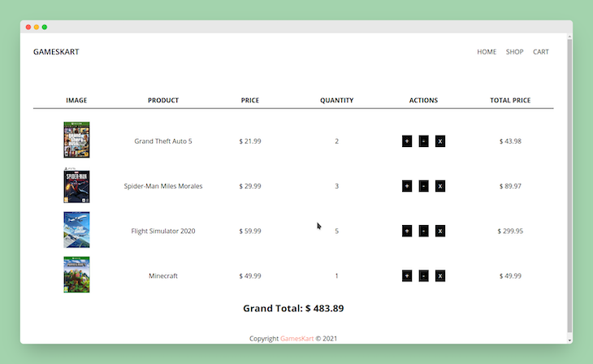The height and width of the screenshot is (364, 593).
Task: Increase quantity of Flight Simulator 2020
Action: tap(407, 231)
